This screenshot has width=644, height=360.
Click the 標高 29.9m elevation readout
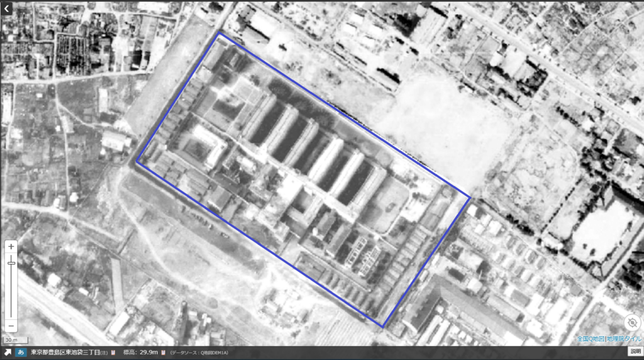[141, 352]
